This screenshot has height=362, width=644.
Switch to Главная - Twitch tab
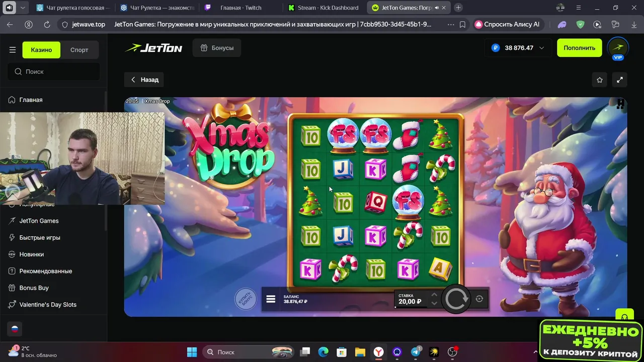click(240, 8)
